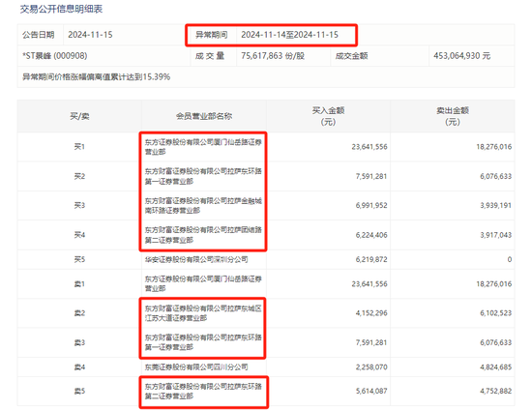Click 卖3 broker 拉萨东环路第一证券营业部
This screenshot has width=532, height=410.
(x=203, y=342)
